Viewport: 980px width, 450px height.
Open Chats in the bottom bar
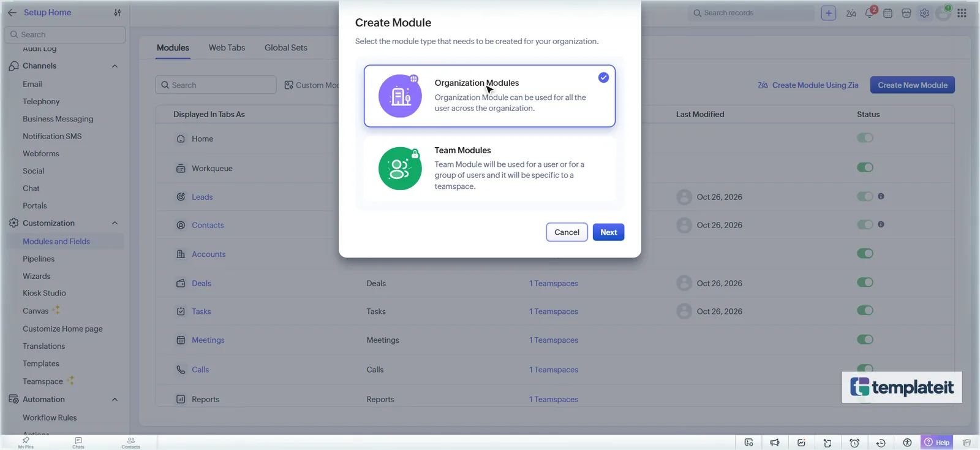point(78,443)
